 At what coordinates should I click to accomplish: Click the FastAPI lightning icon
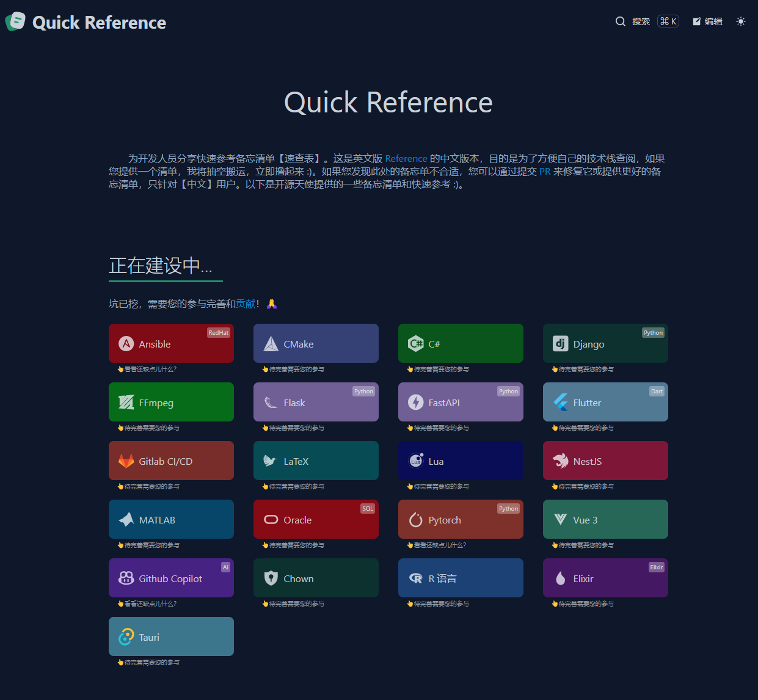(x=415, y=402)
